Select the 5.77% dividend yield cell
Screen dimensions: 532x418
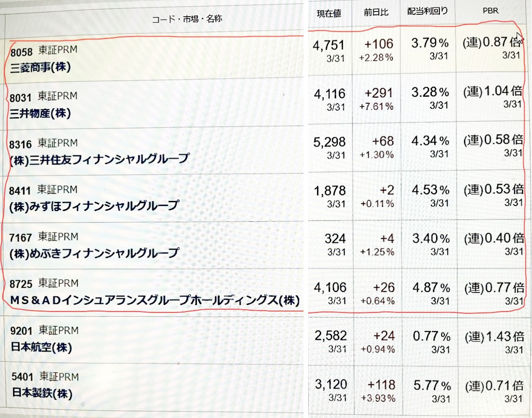pyautogui.click(x=431, y=385)
